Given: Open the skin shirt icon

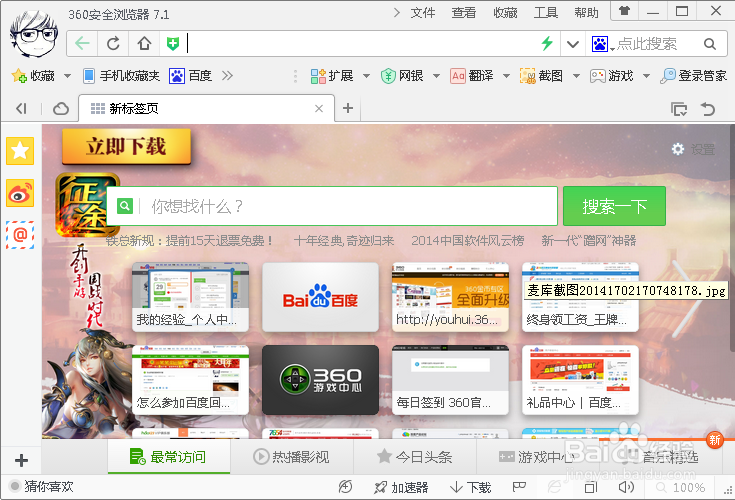Looking at the screenshot, I should pyautogui.click(x=624, y=11).
